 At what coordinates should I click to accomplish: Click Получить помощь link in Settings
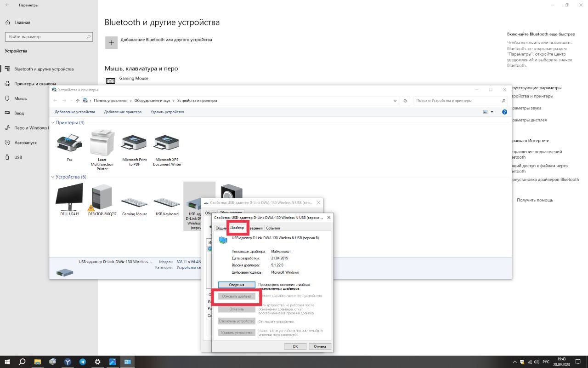point(535,200)
